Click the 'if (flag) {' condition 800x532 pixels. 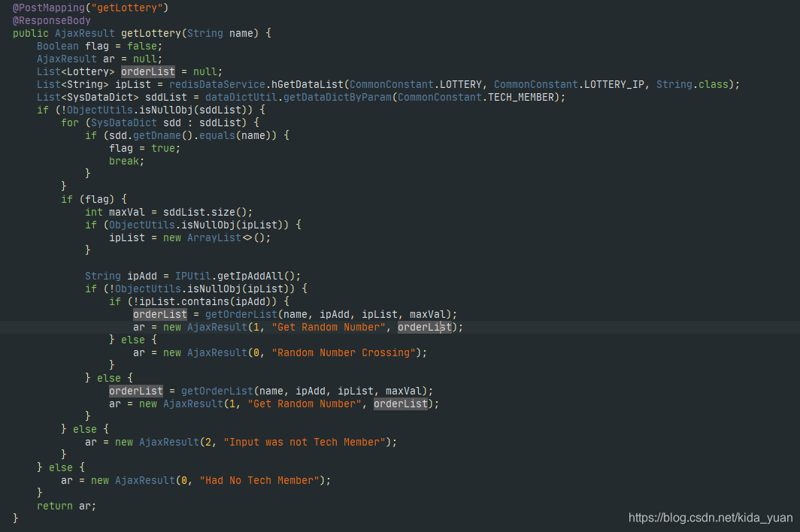tap(94, 199)
